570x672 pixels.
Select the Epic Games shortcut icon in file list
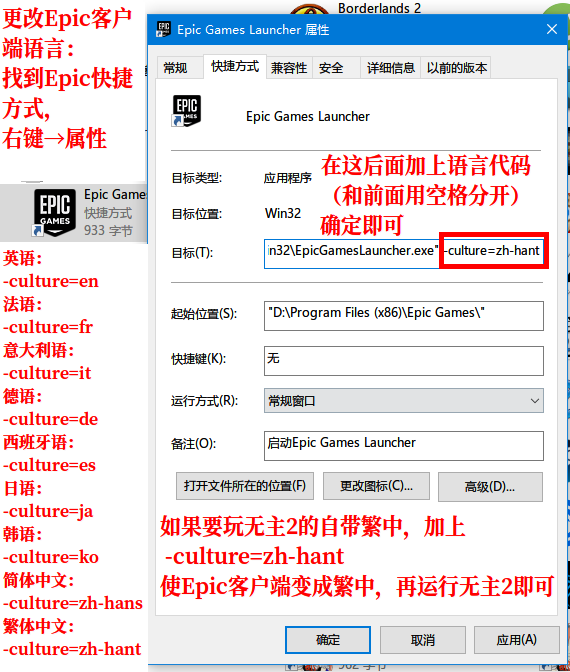pyautogui.click(x=54, y=213)
